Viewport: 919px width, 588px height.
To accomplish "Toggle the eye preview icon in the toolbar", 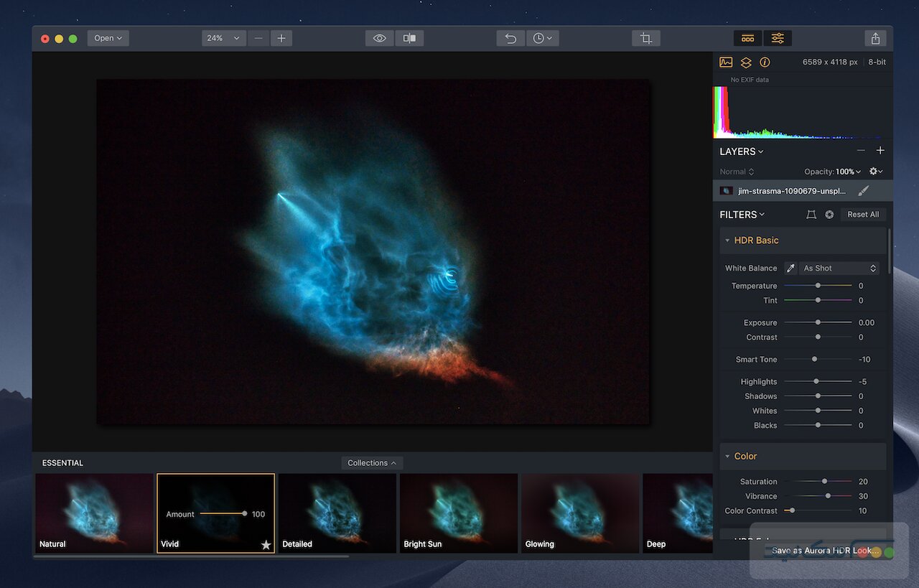I will coord(378,37).
